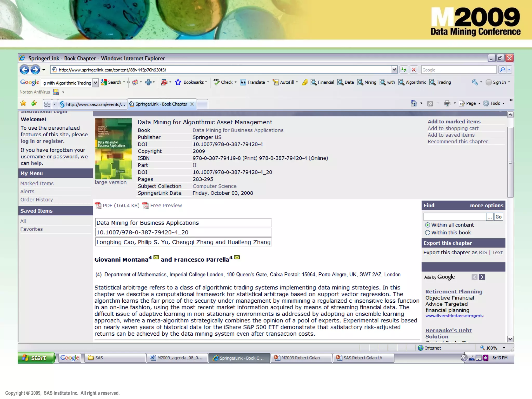Click the Tools gear icon
The height and width of the screenshot is (399, 532).
pos(486,103)
